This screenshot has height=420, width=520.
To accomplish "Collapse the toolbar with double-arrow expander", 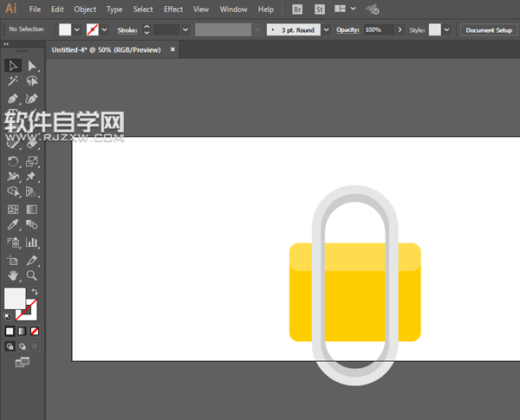I will [x=6, y=44].
